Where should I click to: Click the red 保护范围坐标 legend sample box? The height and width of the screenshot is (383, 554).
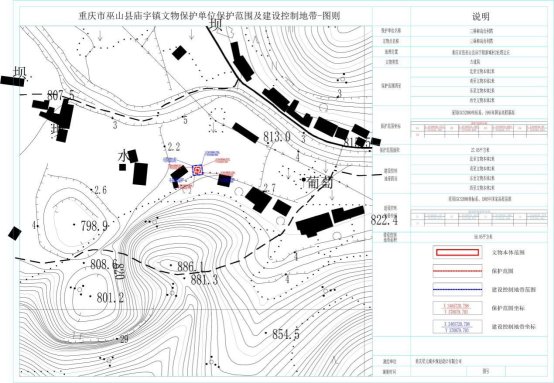point(458,308)
